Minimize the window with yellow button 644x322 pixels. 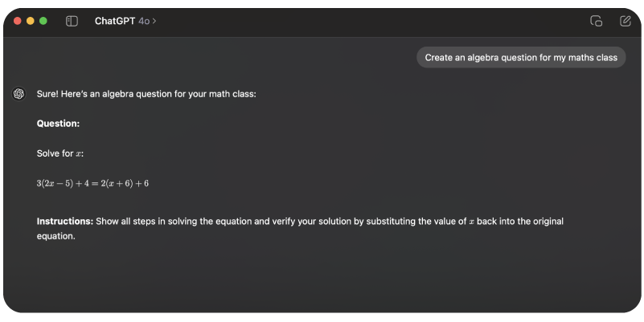tap(31, 21)
